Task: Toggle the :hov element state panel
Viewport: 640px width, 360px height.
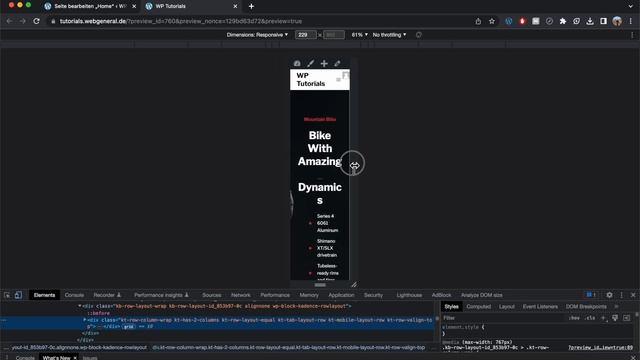Action: (x=574, y=318)
